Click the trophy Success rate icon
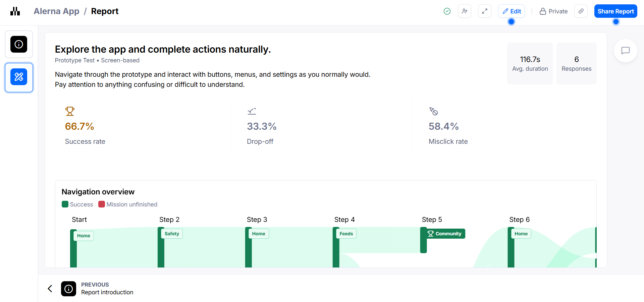 (x=70, y=111)
